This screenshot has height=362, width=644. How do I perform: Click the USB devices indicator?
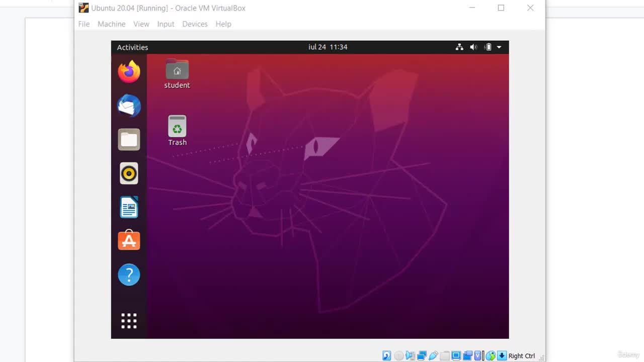tap(433, 356)
